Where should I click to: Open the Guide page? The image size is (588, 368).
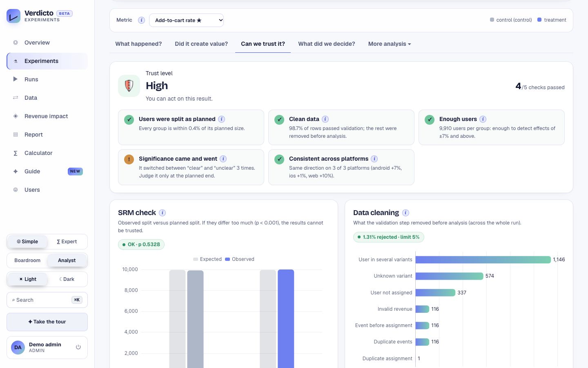pyautogui.click(x=47, y=171)
